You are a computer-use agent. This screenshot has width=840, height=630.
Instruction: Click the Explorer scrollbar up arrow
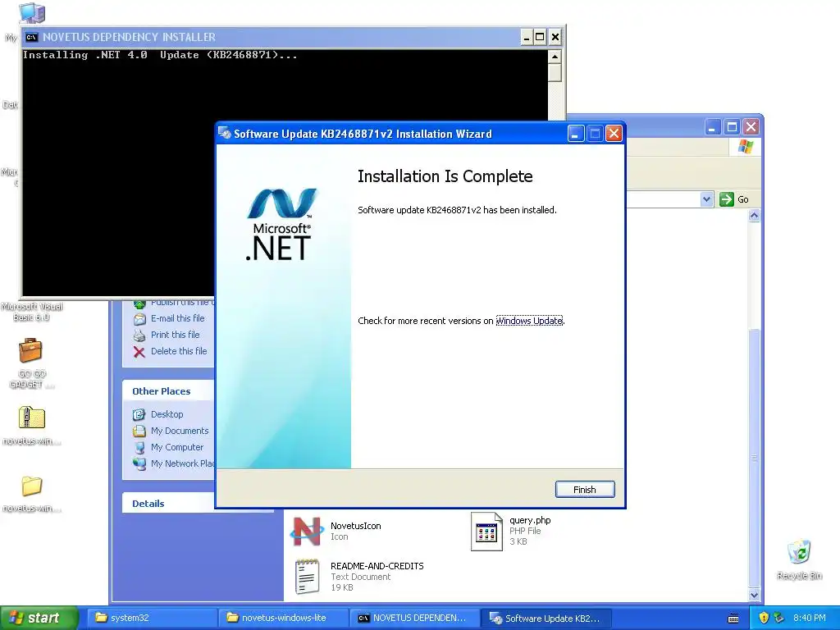click(755, 216)
